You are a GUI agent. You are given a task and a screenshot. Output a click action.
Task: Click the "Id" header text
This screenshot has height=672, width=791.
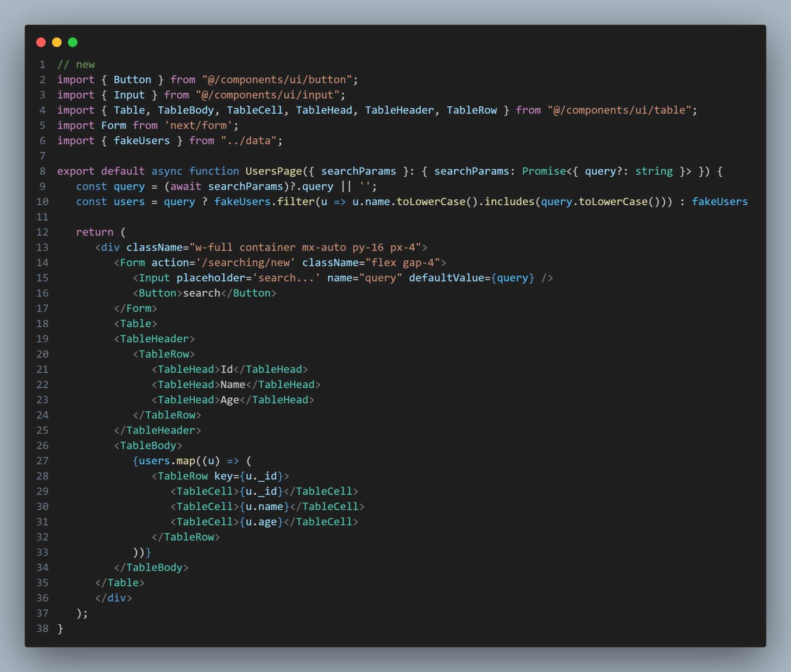click(x=227, y=369)
